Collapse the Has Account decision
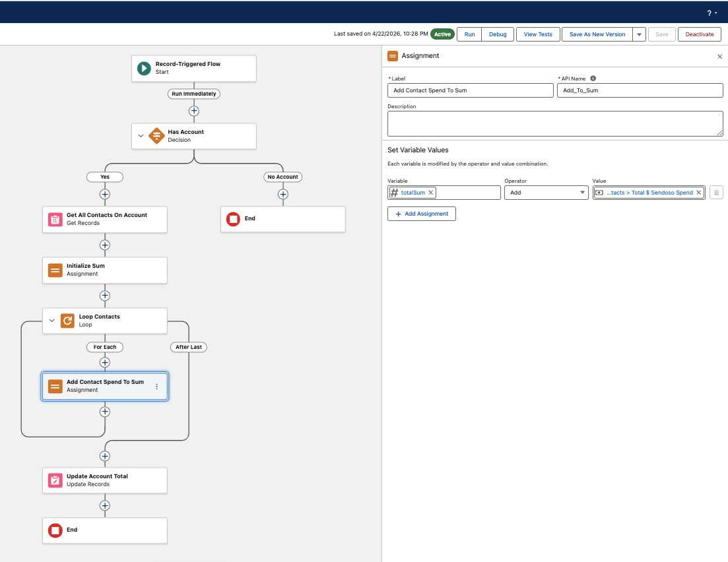 pyautogui.click(x=141, y=136)
